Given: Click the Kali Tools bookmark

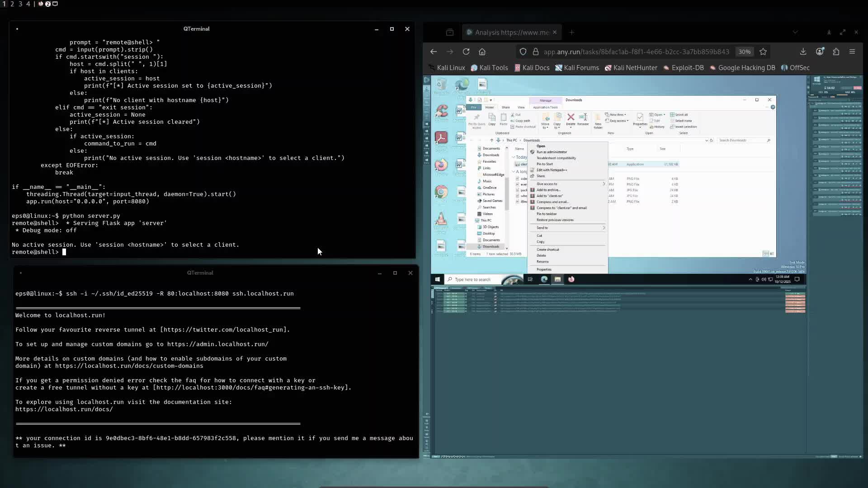Looking at the screenshot, I should click(x=489, y=68).
